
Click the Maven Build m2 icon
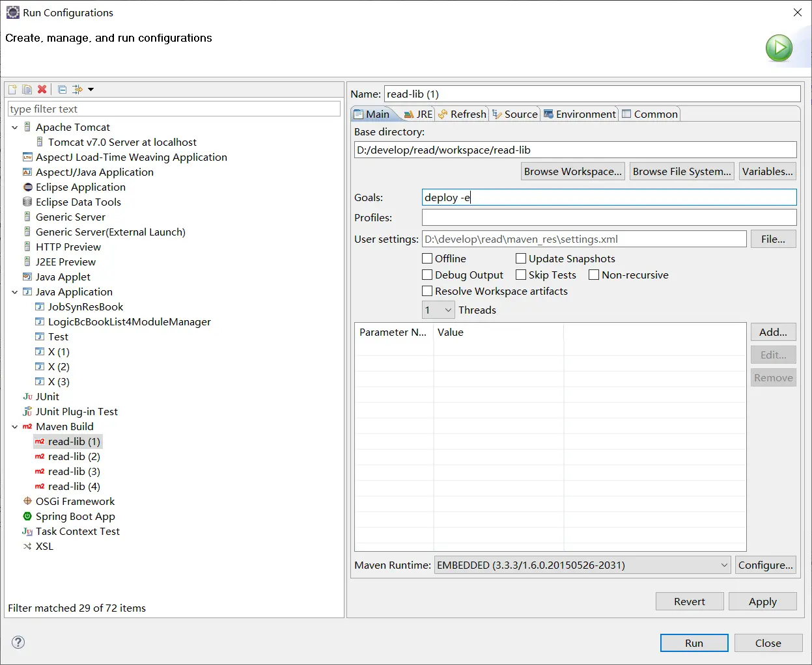pos(27,426)
